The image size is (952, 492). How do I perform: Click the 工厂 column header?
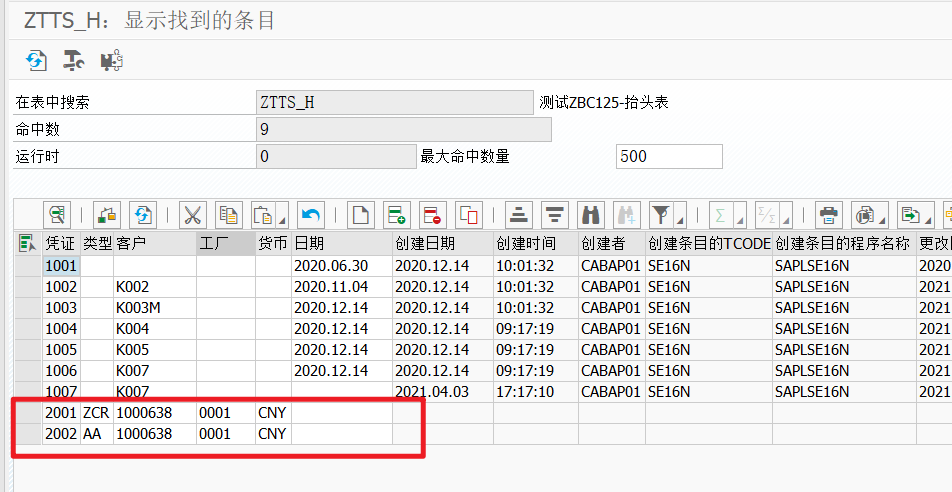click(x=226, y=244)
